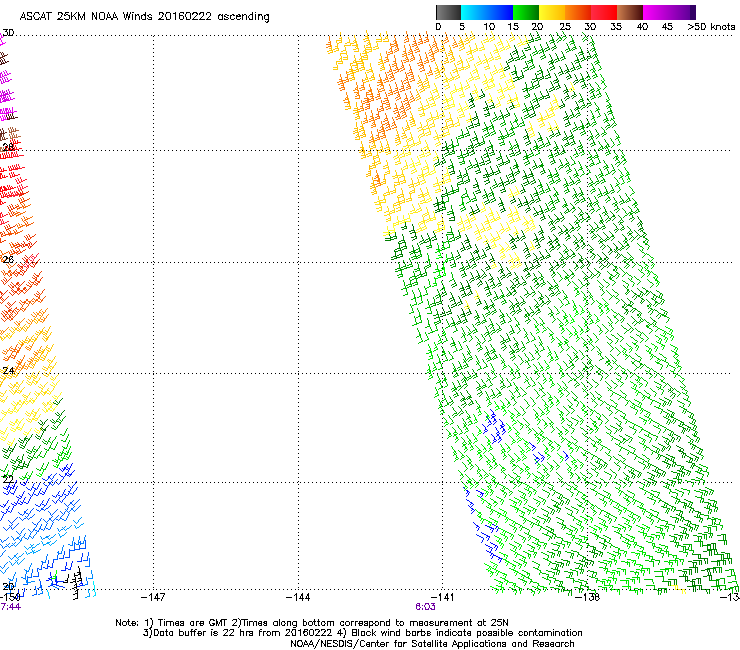Click the 'Note: 1) Times are GMT' footnote line

pyautogui.click(x=312, y=623)
